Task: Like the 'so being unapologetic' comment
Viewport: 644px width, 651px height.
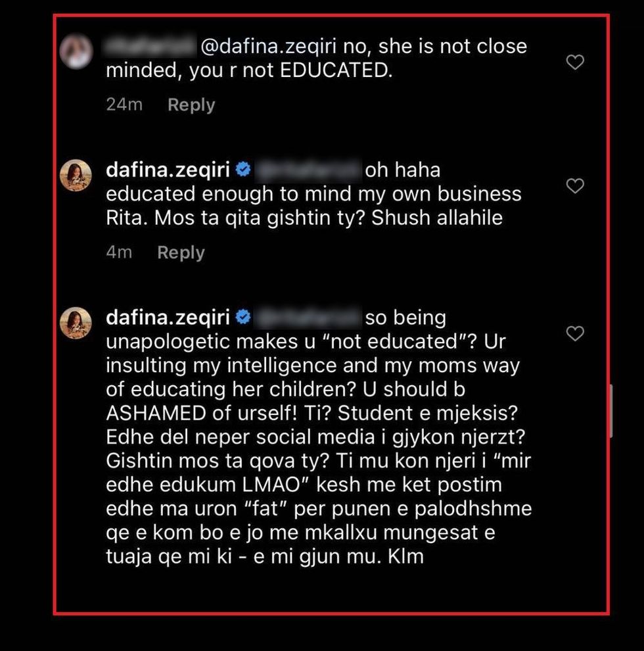Action: pyautogui.click(x=575, y=333)
